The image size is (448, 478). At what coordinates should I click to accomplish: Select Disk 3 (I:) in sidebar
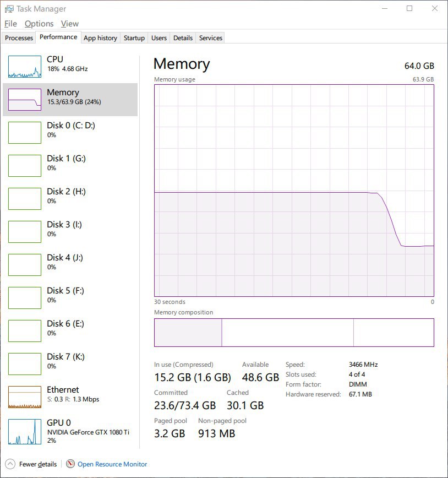tap(70, 232)
